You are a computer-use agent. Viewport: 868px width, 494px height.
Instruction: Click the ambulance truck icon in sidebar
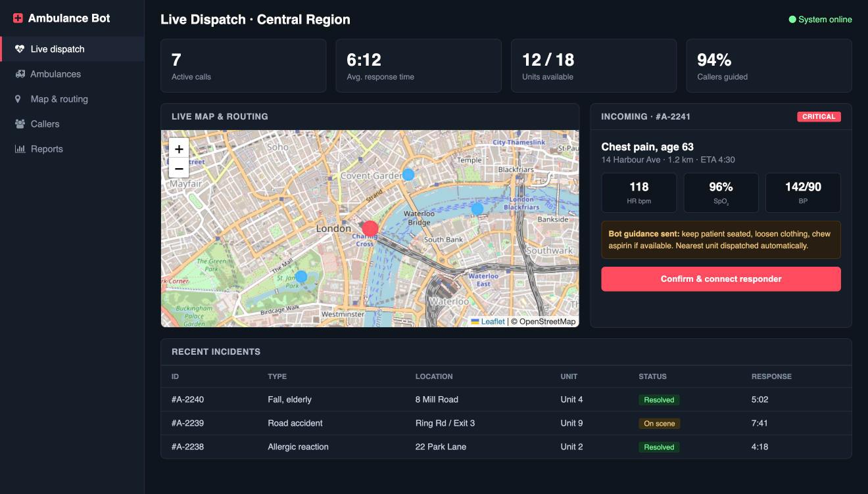(20, 74)
